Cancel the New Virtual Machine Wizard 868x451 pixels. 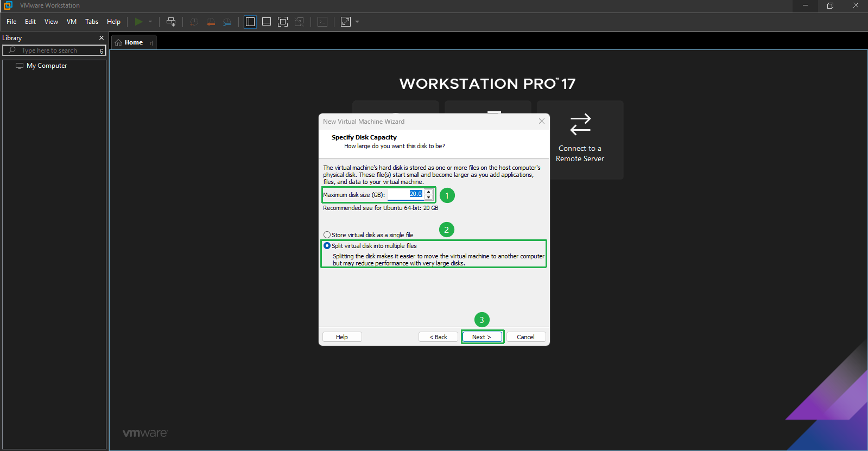click(525, 337)
